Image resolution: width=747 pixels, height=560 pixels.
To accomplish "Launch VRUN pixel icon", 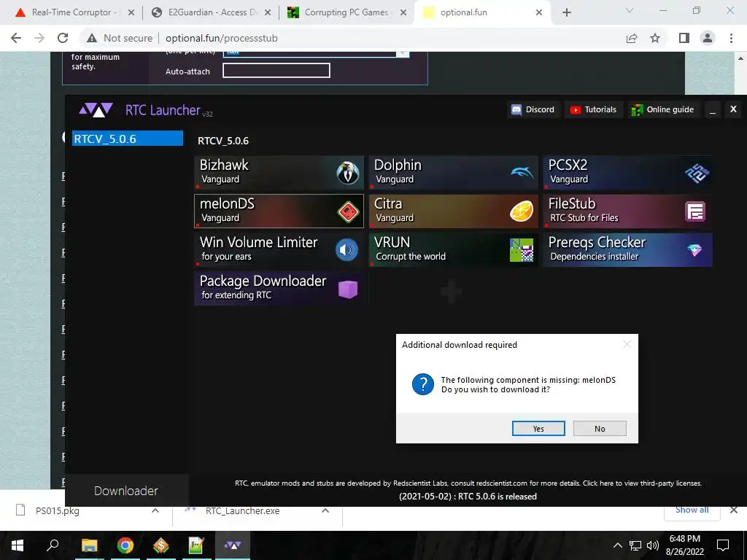I will [x=522, y=250].
